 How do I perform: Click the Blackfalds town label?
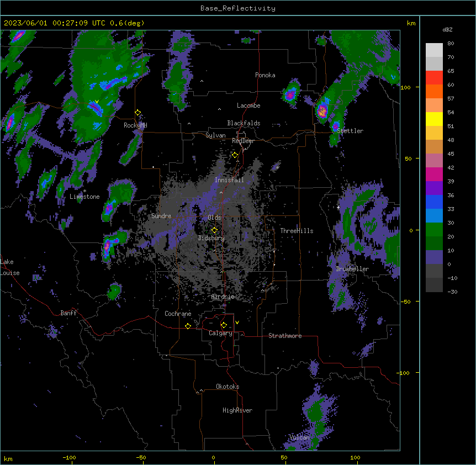click(x=244, y=123)
